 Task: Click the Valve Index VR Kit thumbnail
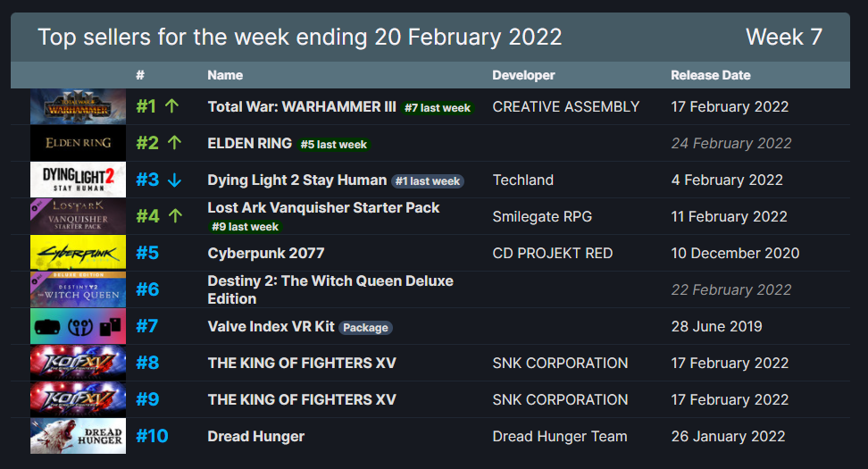[78, 326]
